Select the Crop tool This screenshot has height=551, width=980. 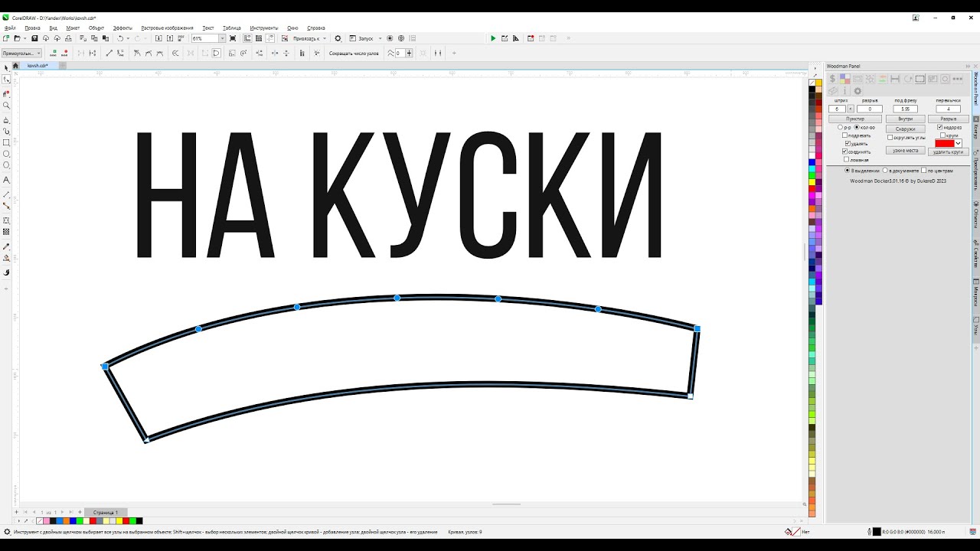pyautogui.click(x=7, y=93)
